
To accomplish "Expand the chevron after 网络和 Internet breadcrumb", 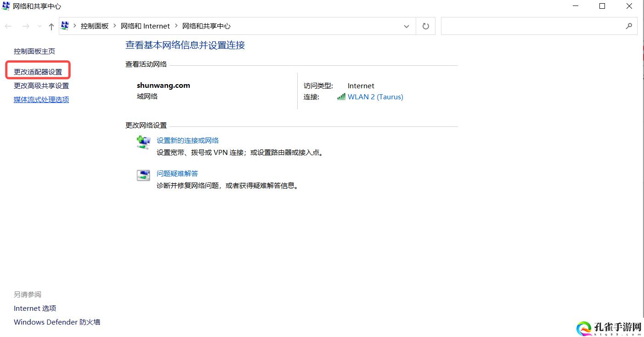I will tap(176, 26).
